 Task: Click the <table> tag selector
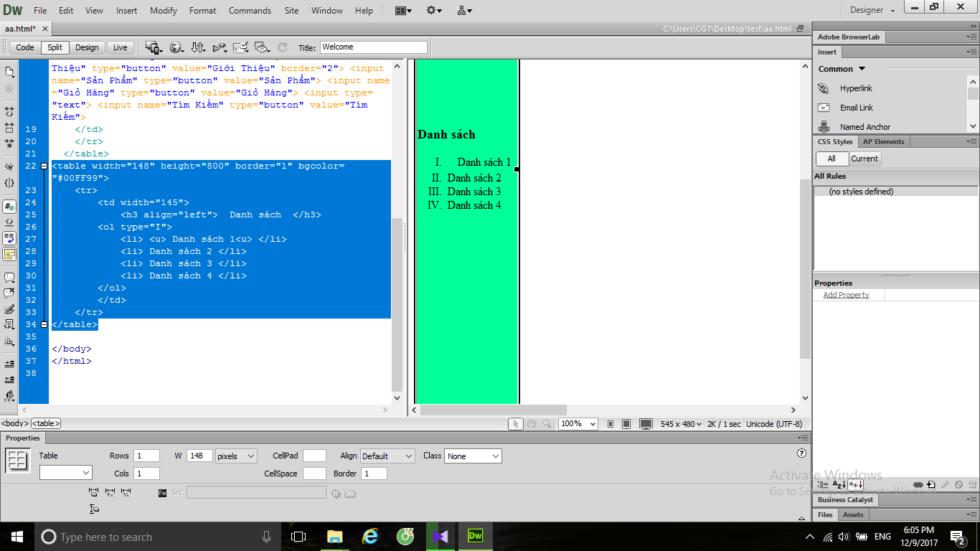click(x=46, y=424)
